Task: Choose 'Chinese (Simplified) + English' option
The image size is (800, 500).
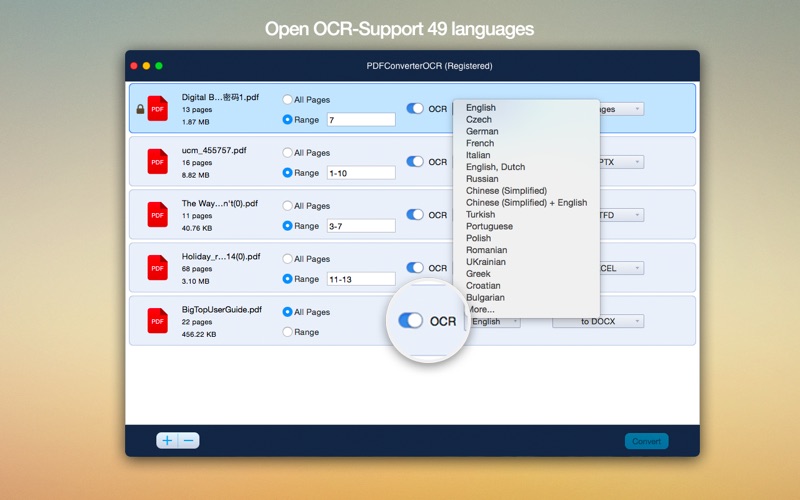Action: (526, 203)
